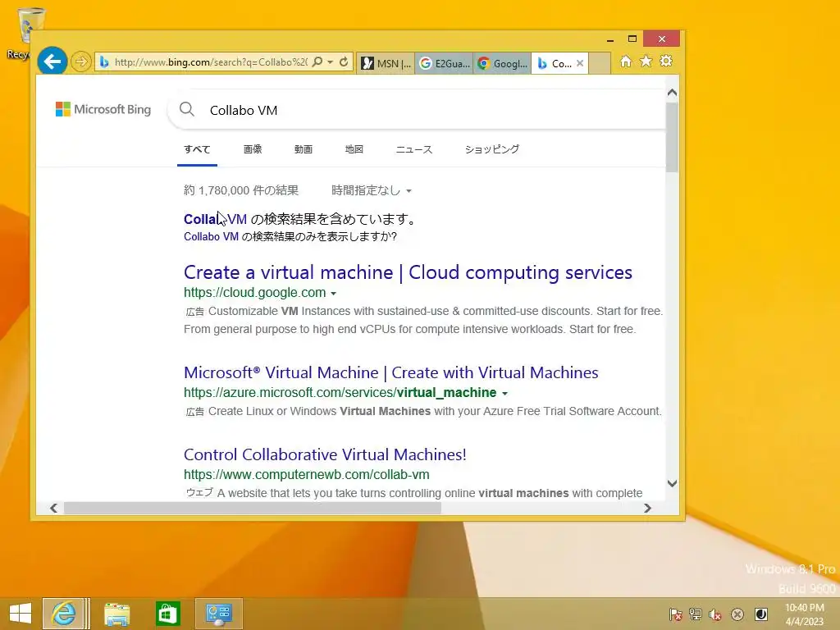Click the black square tray icon
The image size is (840, 630).
click(x=760, y=614)
